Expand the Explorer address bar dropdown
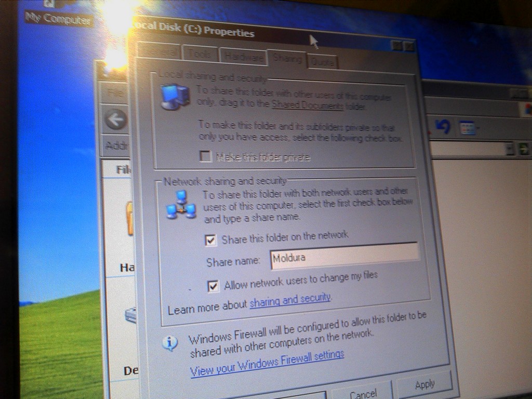Viewport: 532px width, 399px height. tap(510, 149)
